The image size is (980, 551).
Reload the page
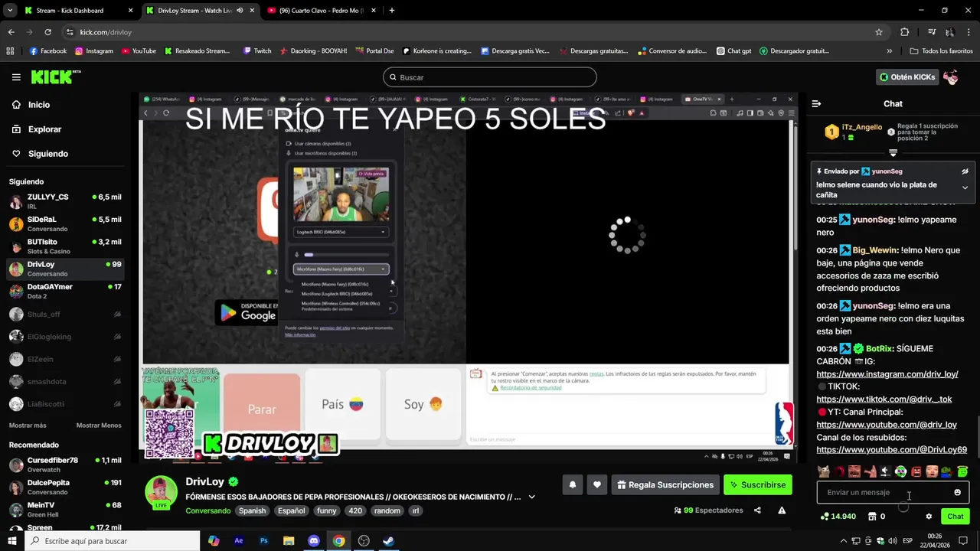tap(47, 32)
